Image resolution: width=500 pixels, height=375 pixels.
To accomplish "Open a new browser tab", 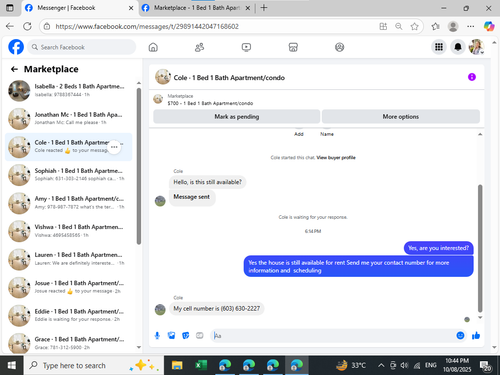I will pyautogui.click(x=264, y=8).
